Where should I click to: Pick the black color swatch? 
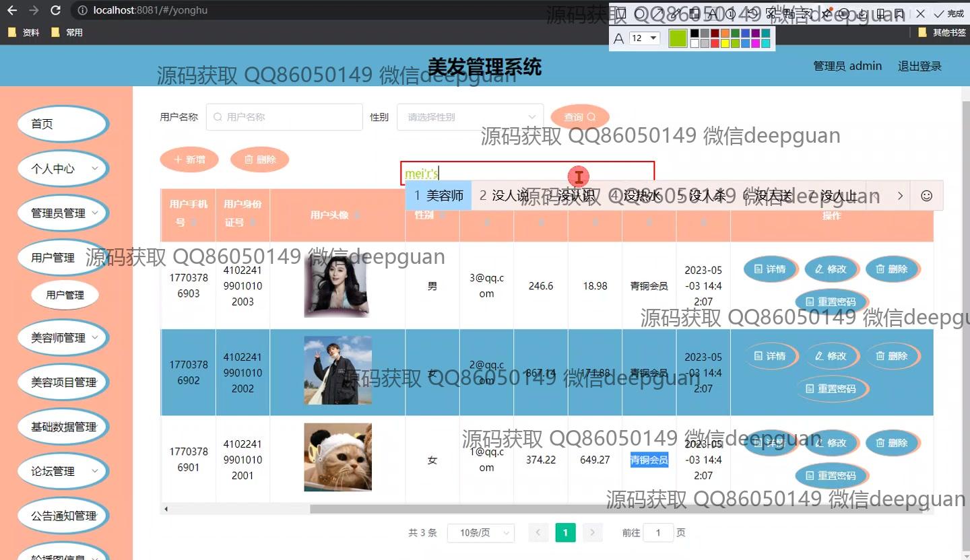click(694, 33)
